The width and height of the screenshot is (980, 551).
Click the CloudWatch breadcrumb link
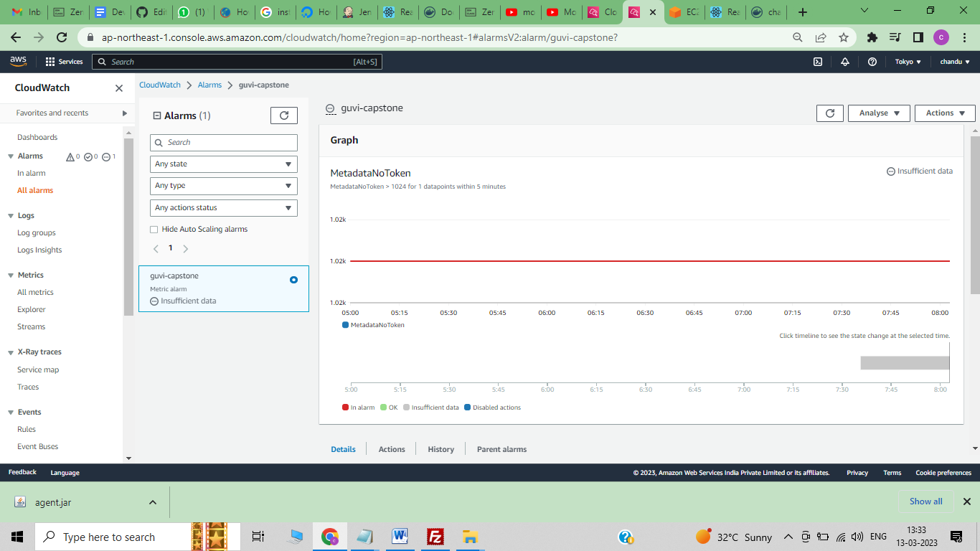159,85
